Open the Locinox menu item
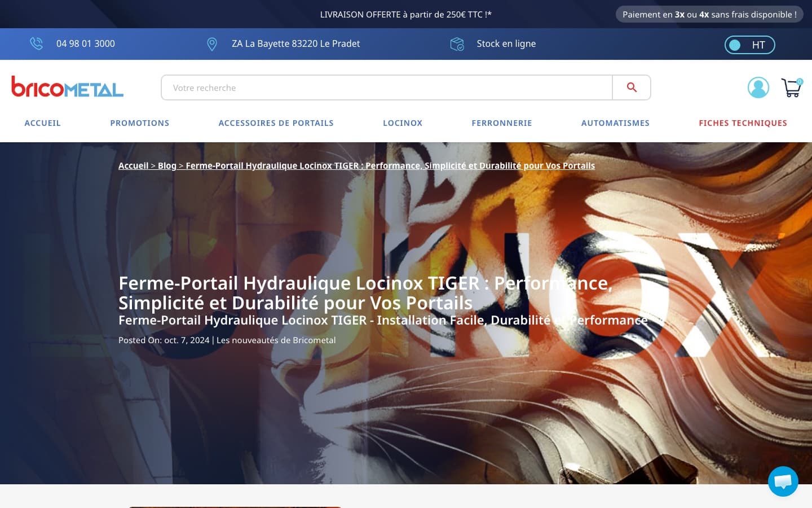This screenshot has height=508, width=812. (403, 123)
